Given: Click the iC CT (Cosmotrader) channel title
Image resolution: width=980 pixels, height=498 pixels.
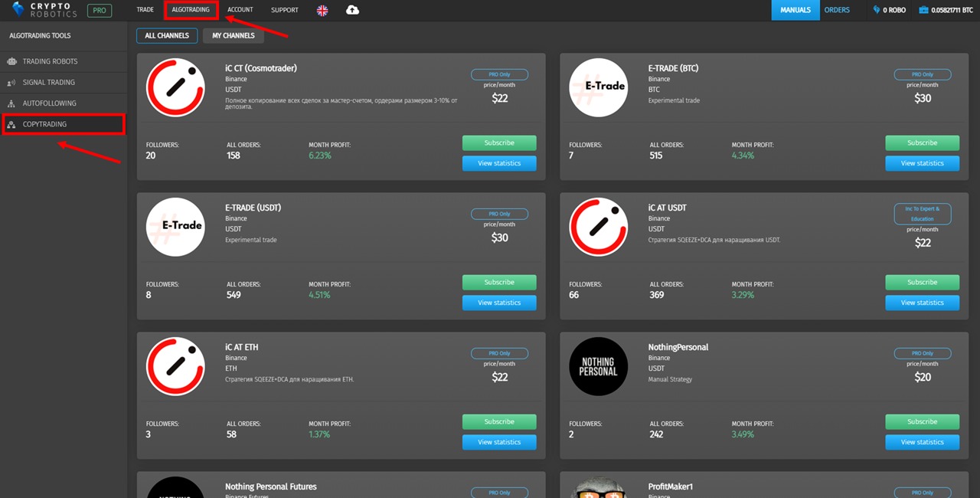Looking at the screenshot, I should pyautogui.click(x=261, y=68).
